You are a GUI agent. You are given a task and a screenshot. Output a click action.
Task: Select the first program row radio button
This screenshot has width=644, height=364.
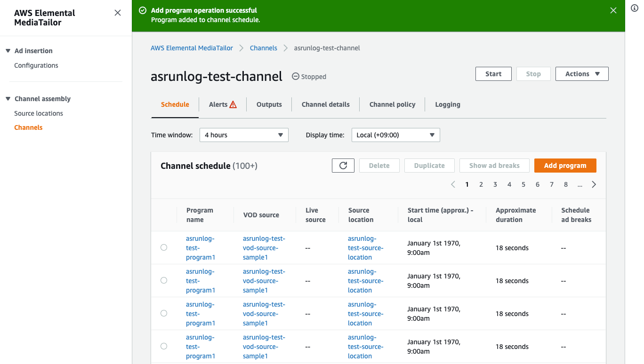pos(164,247)
